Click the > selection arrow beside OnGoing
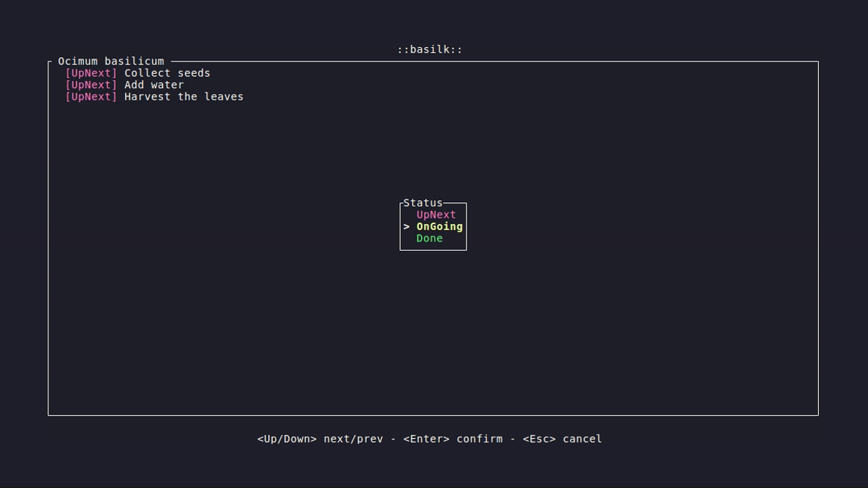868x488 pixels. point(407,227)
